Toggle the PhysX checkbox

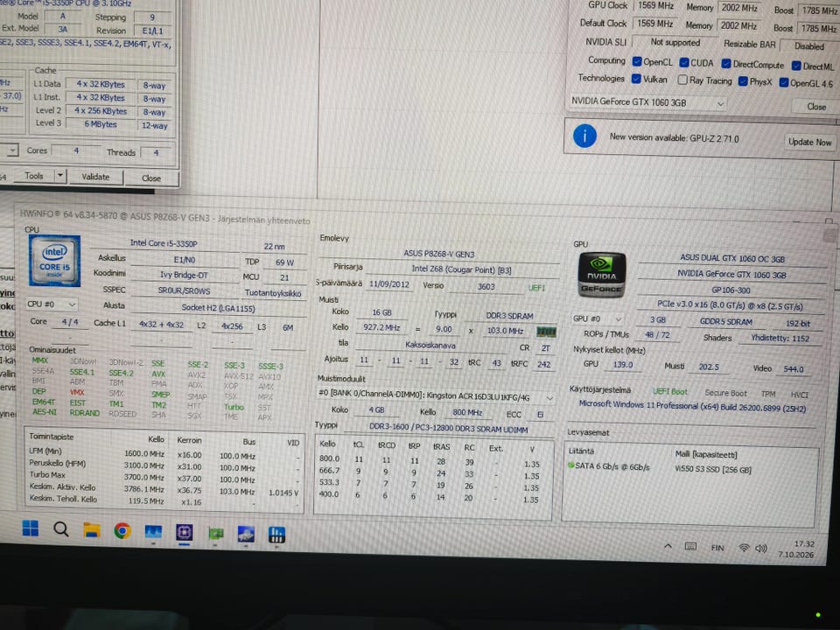click(743, 81)
